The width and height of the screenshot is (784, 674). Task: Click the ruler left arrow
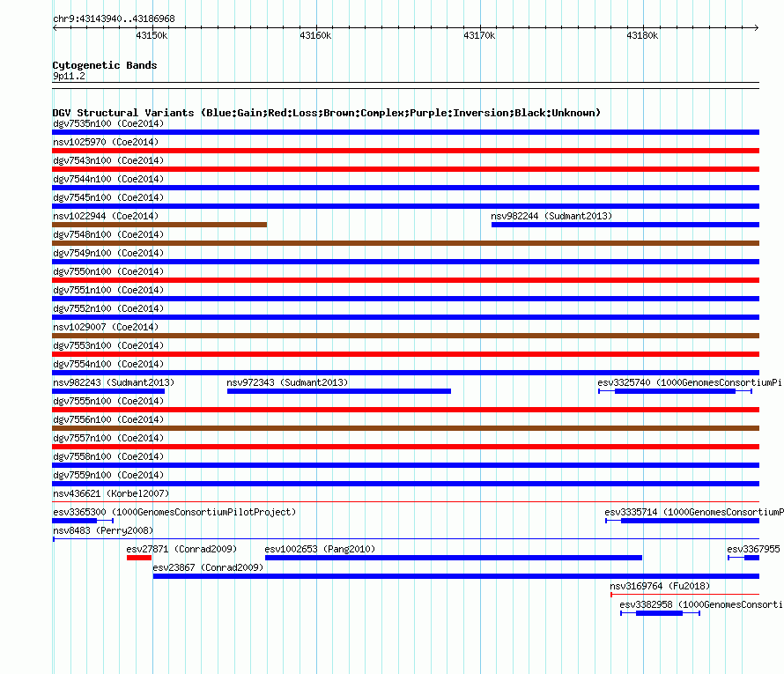[55, 27]
